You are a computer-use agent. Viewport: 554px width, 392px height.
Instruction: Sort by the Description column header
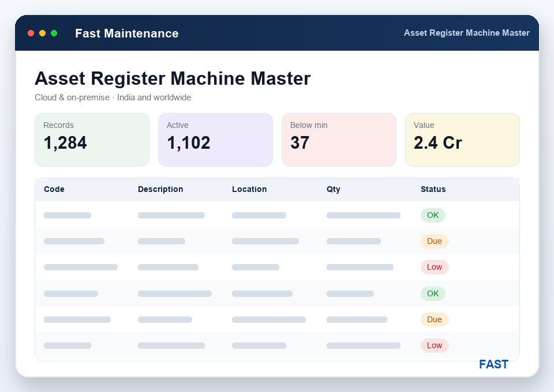point(160,189)
